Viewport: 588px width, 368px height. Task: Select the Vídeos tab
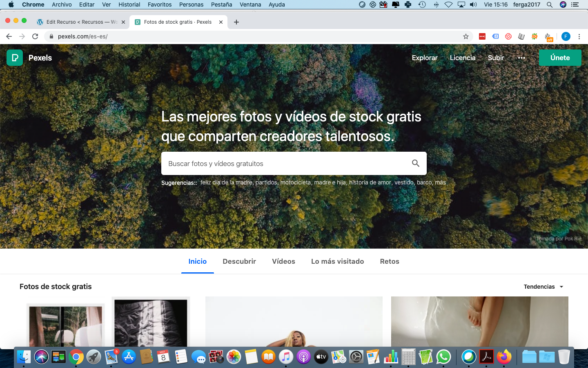coord(283,261)
